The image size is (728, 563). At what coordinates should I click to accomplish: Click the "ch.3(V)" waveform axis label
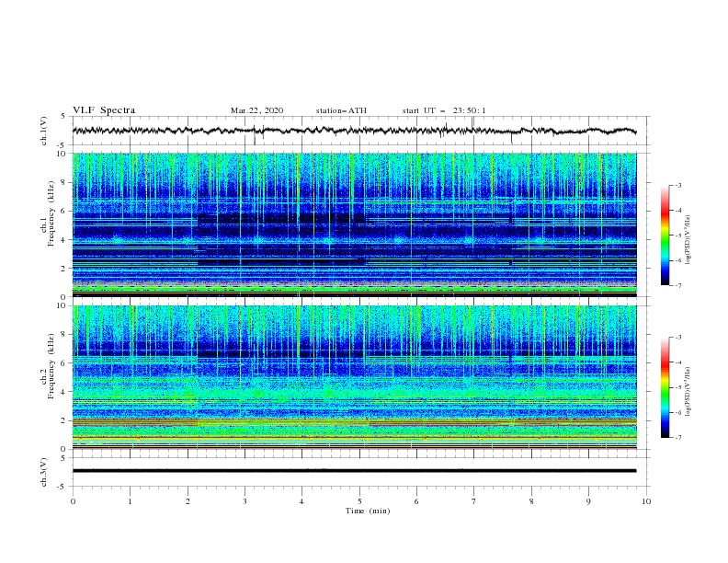pyautogui.click(x=44, y=472)
